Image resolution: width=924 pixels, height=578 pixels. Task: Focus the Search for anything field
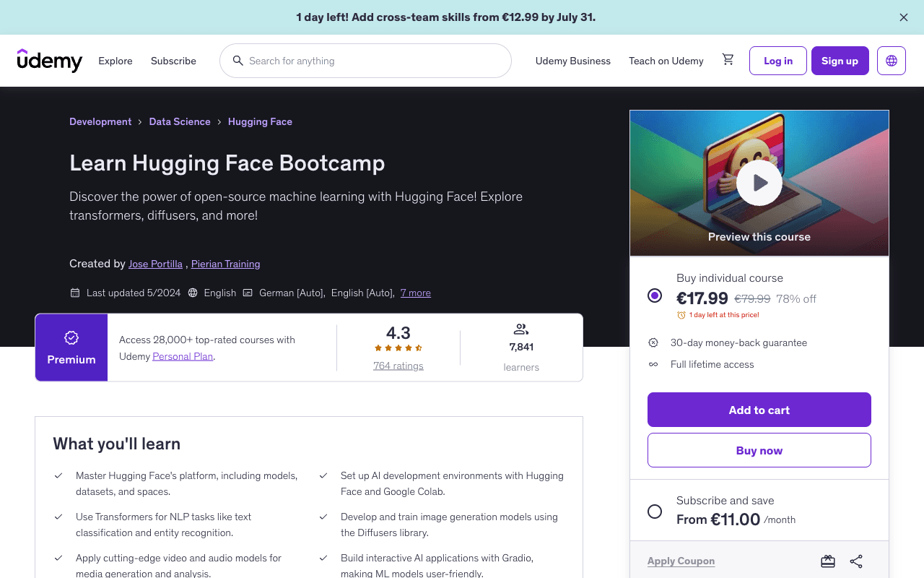(365, 61)
